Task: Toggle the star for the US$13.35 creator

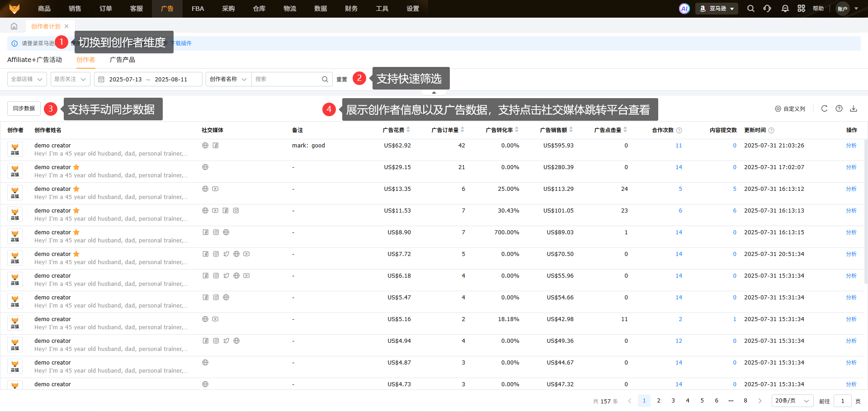Action: pos(76,189)
